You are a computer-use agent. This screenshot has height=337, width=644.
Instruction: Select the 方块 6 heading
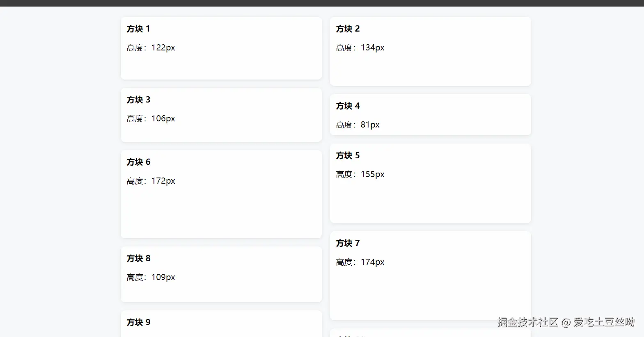coord(138,162)
